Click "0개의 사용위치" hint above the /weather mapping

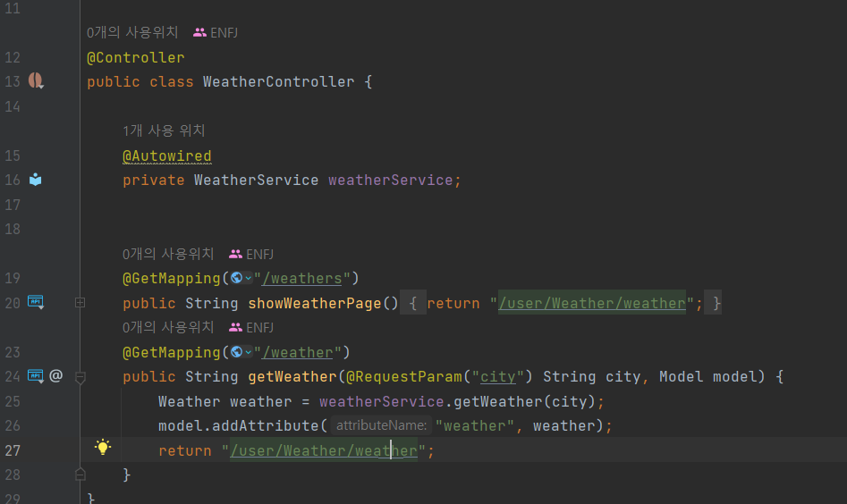[168, 328]
